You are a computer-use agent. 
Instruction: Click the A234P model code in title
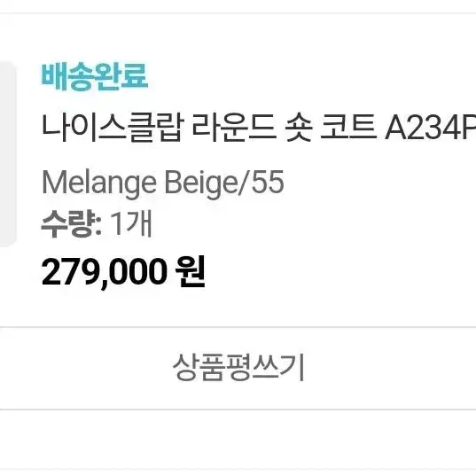(x=430, y=129)
